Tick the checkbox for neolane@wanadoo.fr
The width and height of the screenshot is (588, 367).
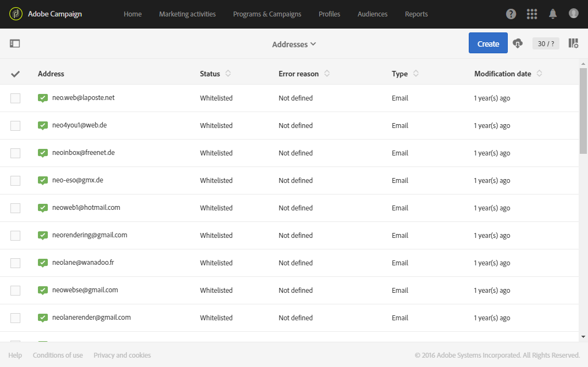(x=15, y=263)
